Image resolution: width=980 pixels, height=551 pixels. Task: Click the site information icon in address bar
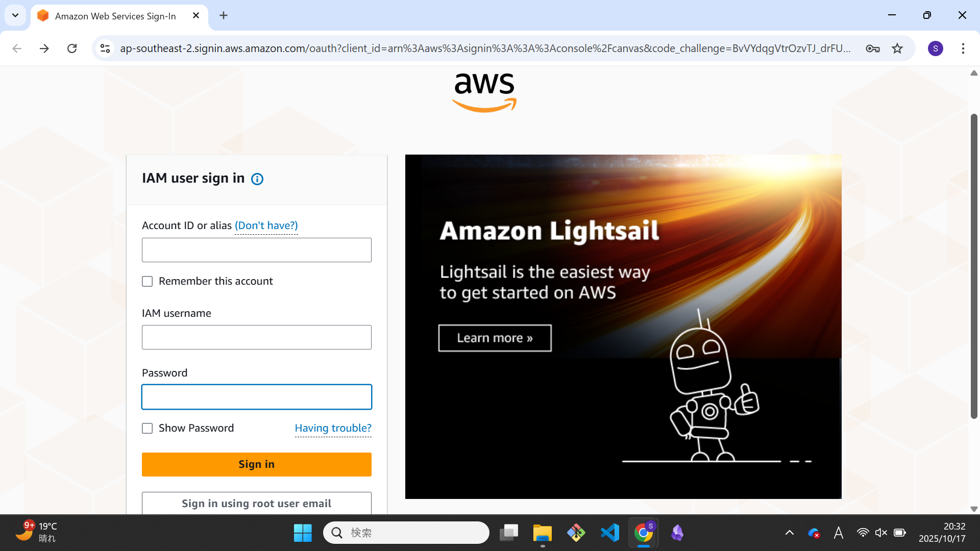[x=105, y=48]
